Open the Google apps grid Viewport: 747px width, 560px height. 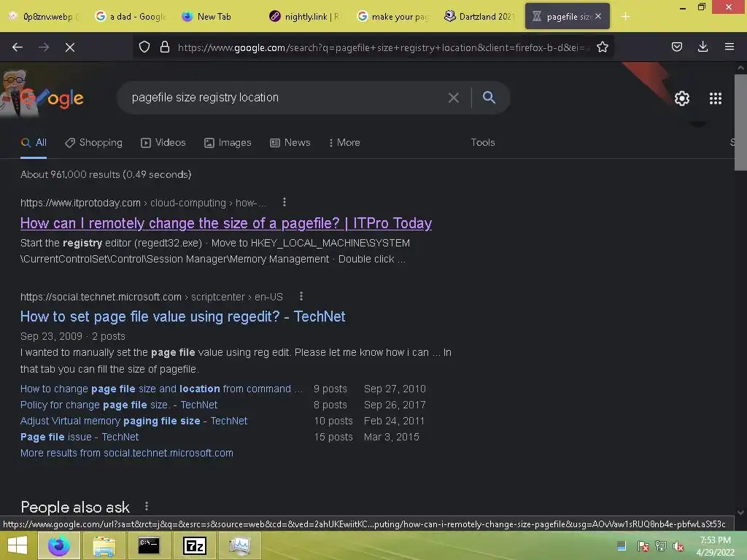tap(716, 98)
